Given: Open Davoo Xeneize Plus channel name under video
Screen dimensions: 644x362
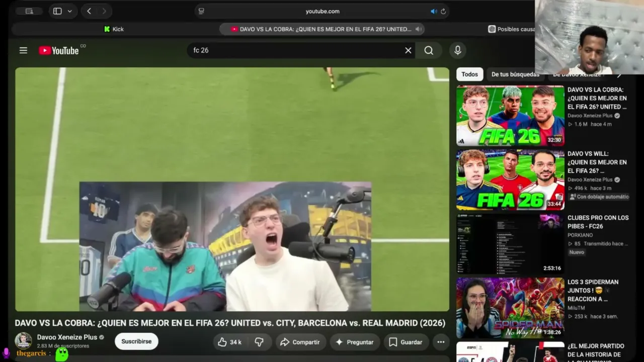Looking at the screenshot, I should coord(67,337).
